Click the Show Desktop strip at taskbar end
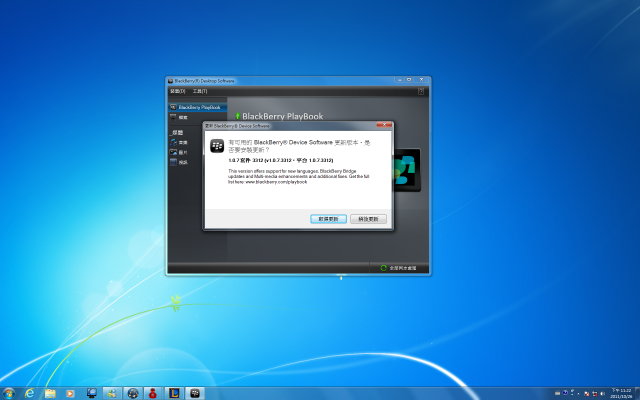The image size is (640, 400). pyautogui.click(x=637, y=393)
